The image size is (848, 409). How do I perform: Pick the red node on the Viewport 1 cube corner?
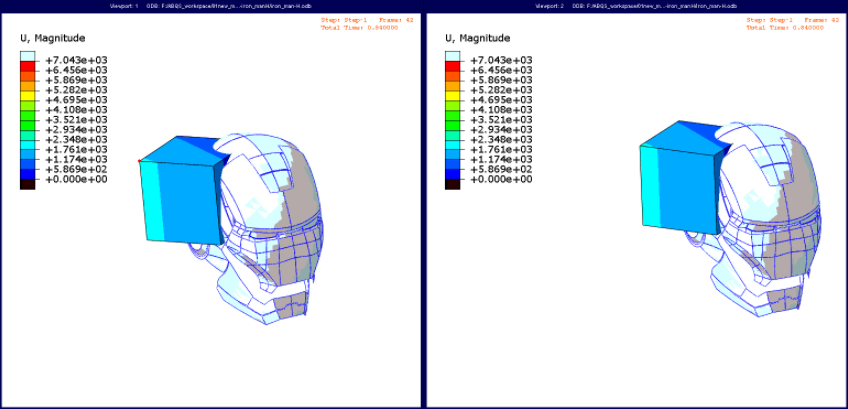coord(140,161)
